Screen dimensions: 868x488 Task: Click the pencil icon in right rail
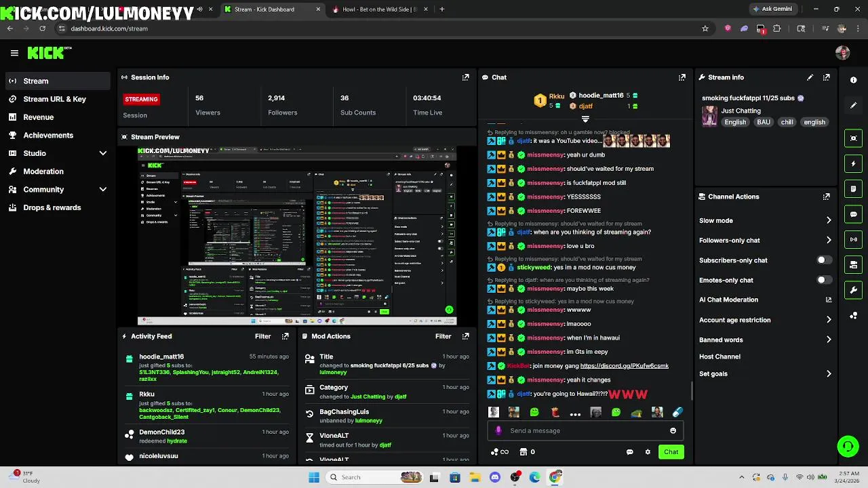point(853,105)
